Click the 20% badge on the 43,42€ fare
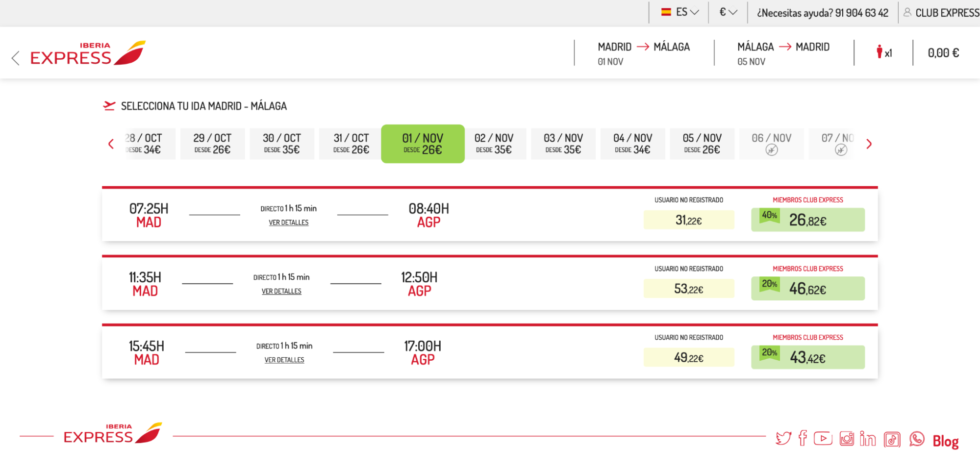 (770, 352)
